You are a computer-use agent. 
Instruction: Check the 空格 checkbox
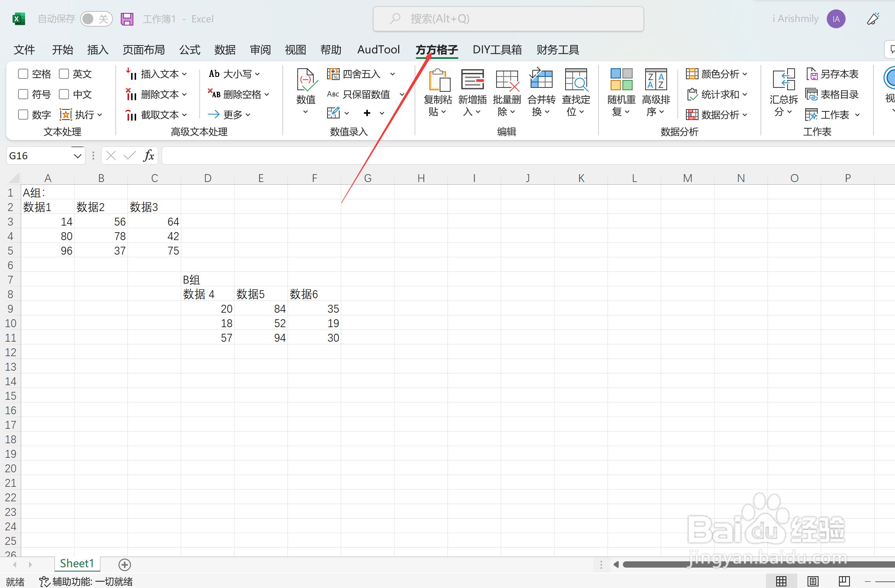pyautogui.click(x=23, y=74)
